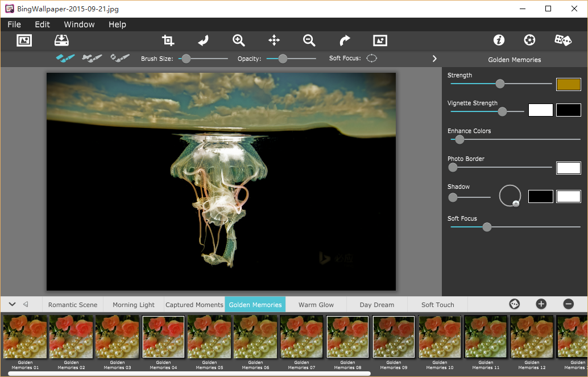Collapse the preset strip with down chevron
The height and width of the screenshot is (377, 588).
pos(12,304)
